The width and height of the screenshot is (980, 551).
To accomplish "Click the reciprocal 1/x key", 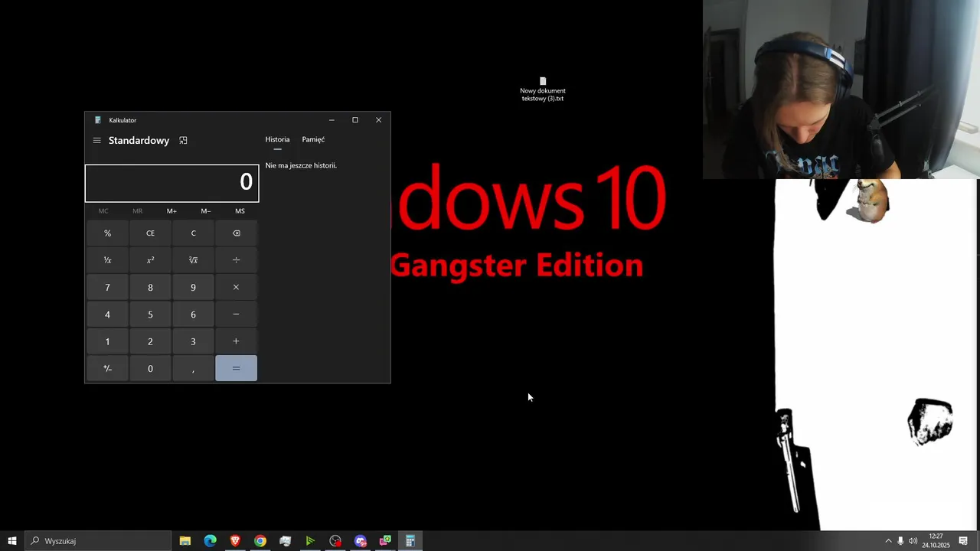I will 107,260.
